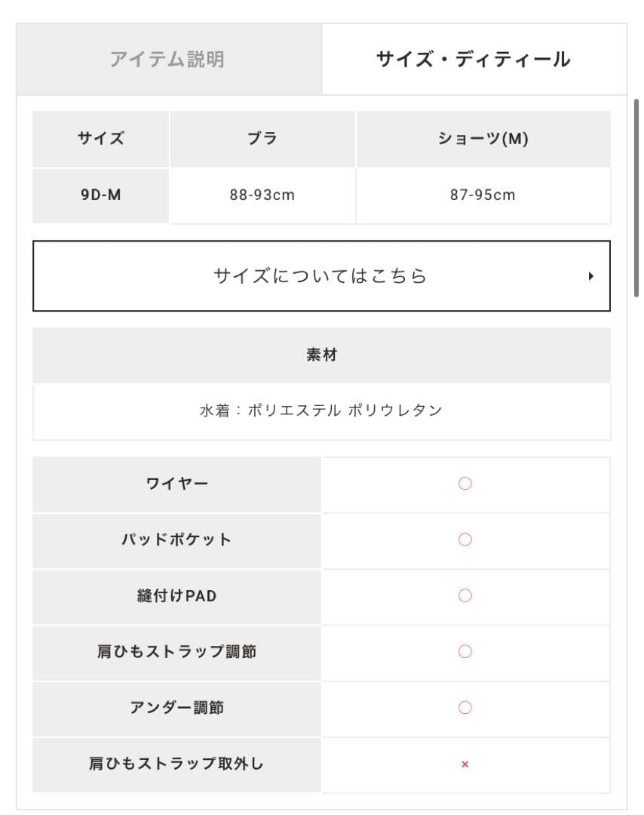Click the ワイヤー feature label
This screenshot has height=815, width=644.
tap(177, 484)
